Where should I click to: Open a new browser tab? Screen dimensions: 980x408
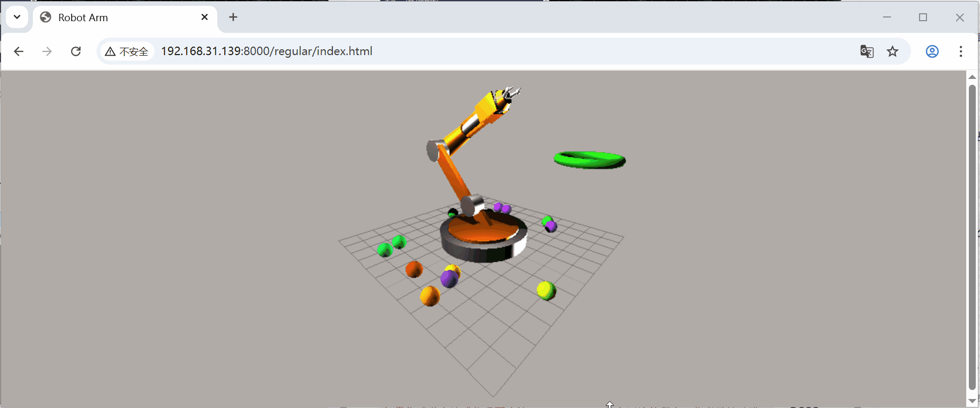[x=233, y=17]
